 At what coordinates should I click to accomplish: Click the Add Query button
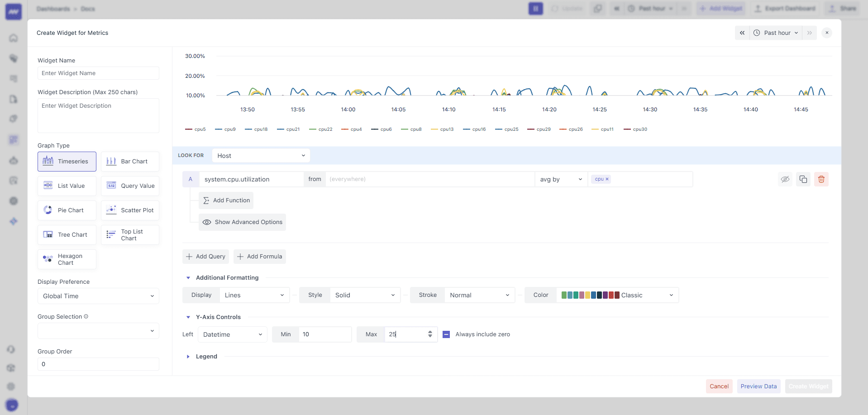point(205,257)
